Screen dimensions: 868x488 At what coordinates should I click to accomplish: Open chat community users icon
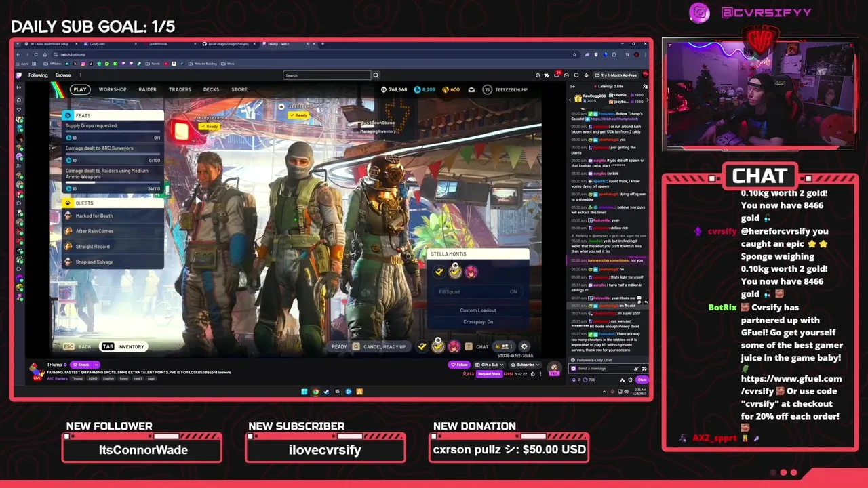tap(645, 87)
